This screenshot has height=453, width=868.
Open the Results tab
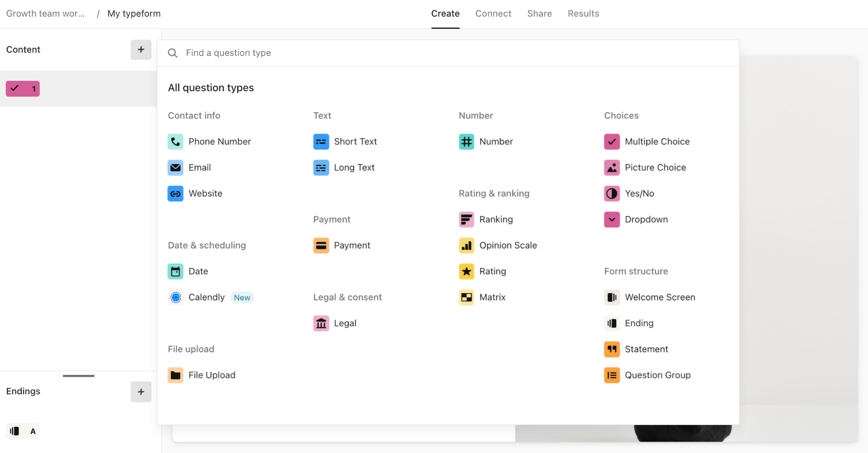point(583,14)
